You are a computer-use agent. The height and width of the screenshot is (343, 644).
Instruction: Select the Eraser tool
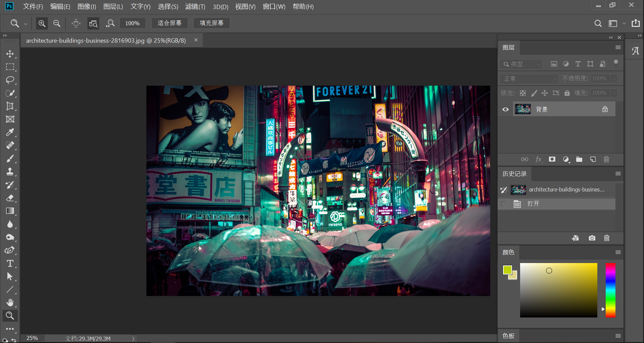[10, 198]
